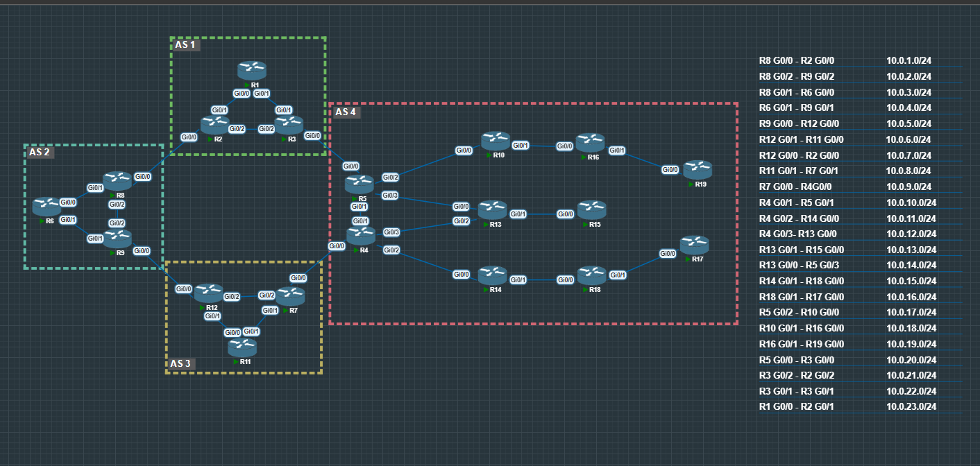Select router R4 in AS 4
Image resolution: width=980 pixels, height=466 pixels.
(361, 236)
